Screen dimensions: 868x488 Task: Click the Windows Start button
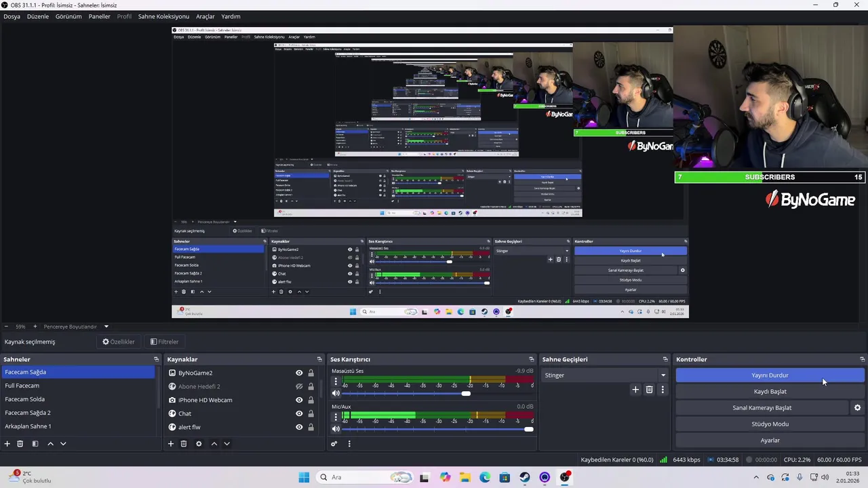[304, 477]
